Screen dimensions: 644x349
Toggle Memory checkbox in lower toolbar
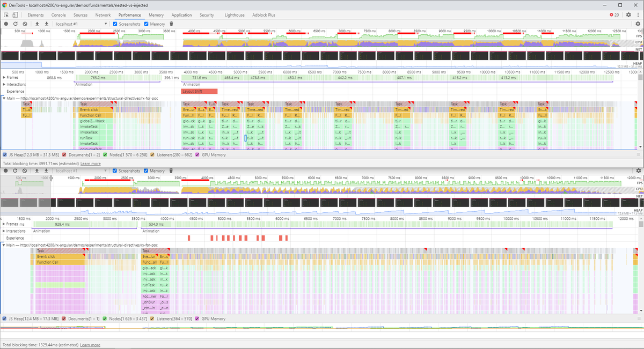[147, 171]
